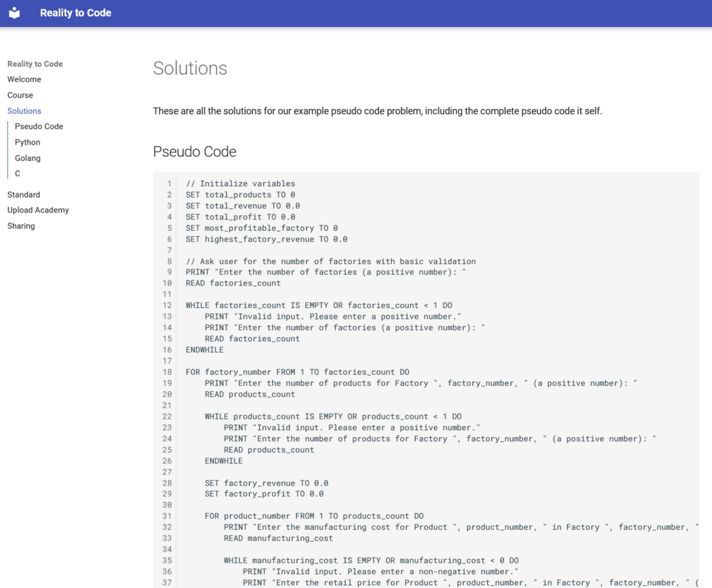Image resolution: width=712 pixels, height=588 pixels.
Task: Click the Pseudo Code section heading
Action: tap(195, 152)
